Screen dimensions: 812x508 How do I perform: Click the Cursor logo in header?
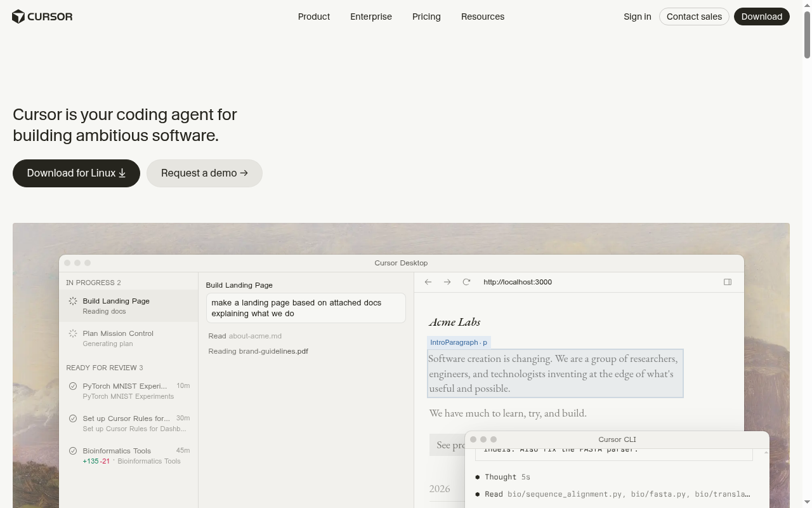[43, 17]
